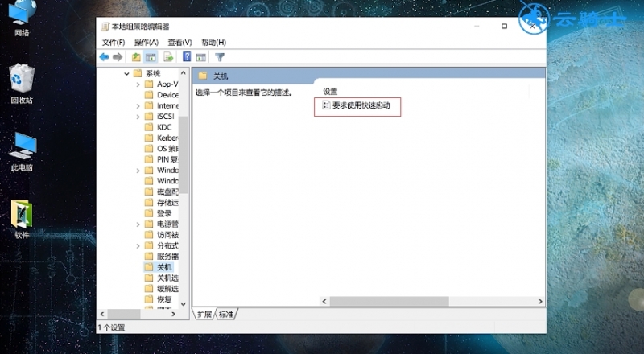
Task: Select the KDC folder
Action: click(x=158, y=127)
